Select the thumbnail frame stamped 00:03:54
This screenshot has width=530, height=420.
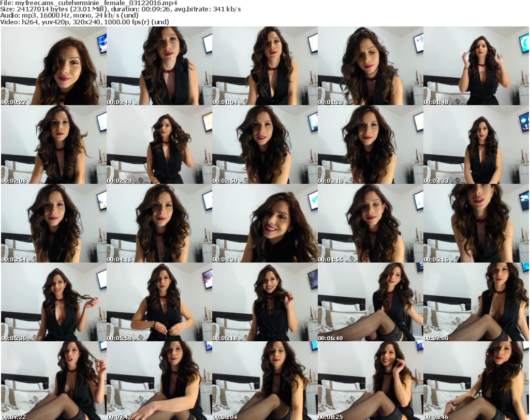coord(54,223)
